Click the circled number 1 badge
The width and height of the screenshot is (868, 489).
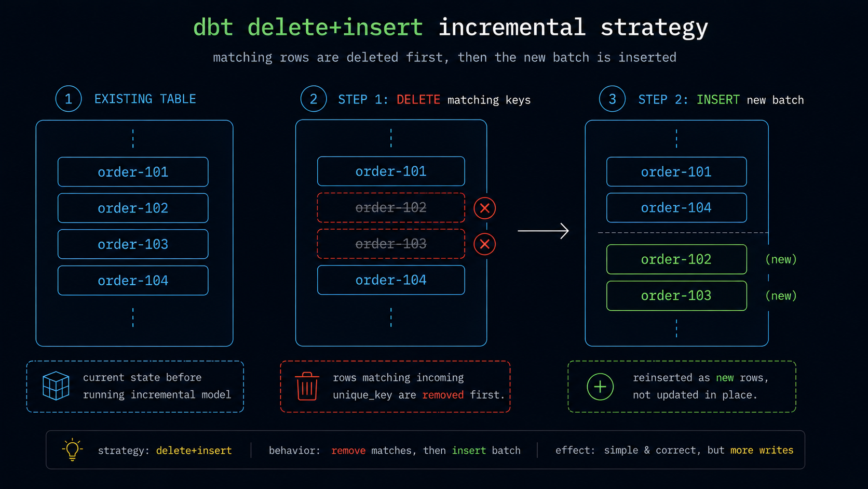click(x=69, y=99)
